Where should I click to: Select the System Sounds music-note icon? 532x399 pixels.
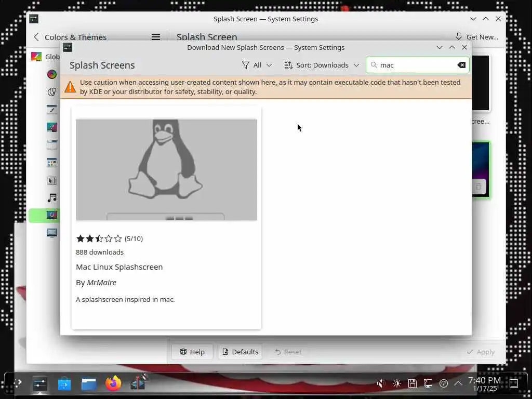click(52, 198)
